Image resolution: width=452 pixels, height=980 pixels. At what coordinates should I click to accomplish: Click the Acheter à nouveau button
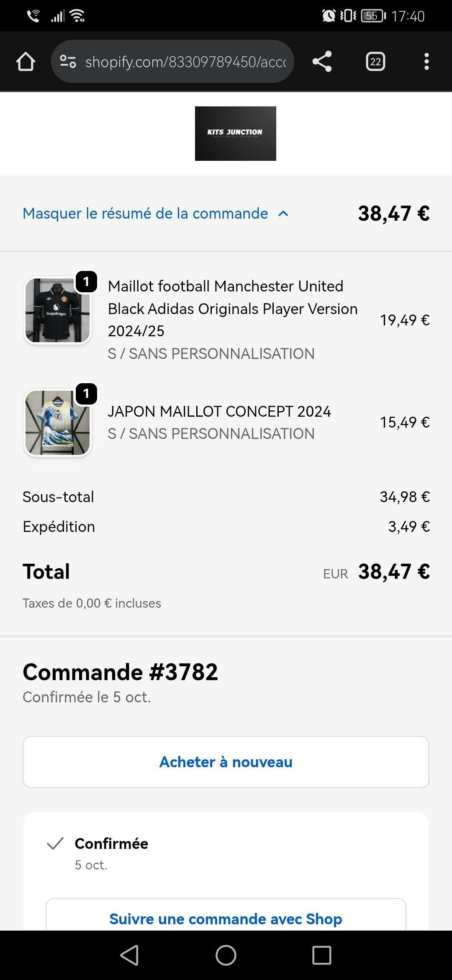click(x=226, y=762)
